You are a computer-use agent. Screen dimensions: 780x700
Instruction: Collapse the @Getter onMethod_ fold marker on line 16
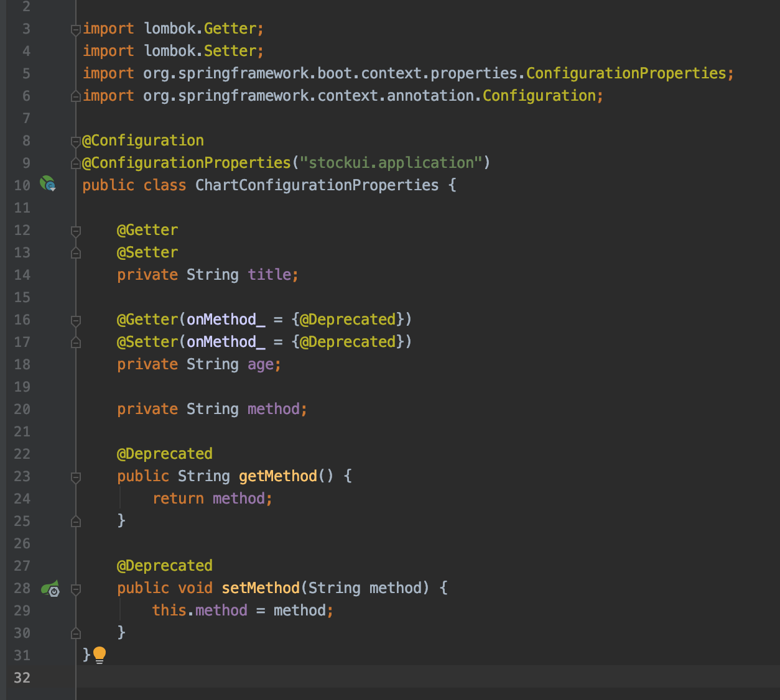[x=75, y=320]
